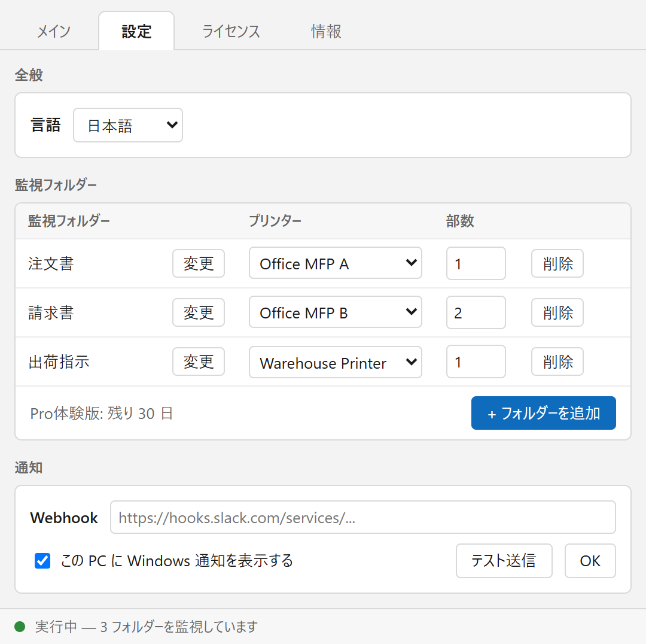Click the プリンター column header

[x=275, y=221]
